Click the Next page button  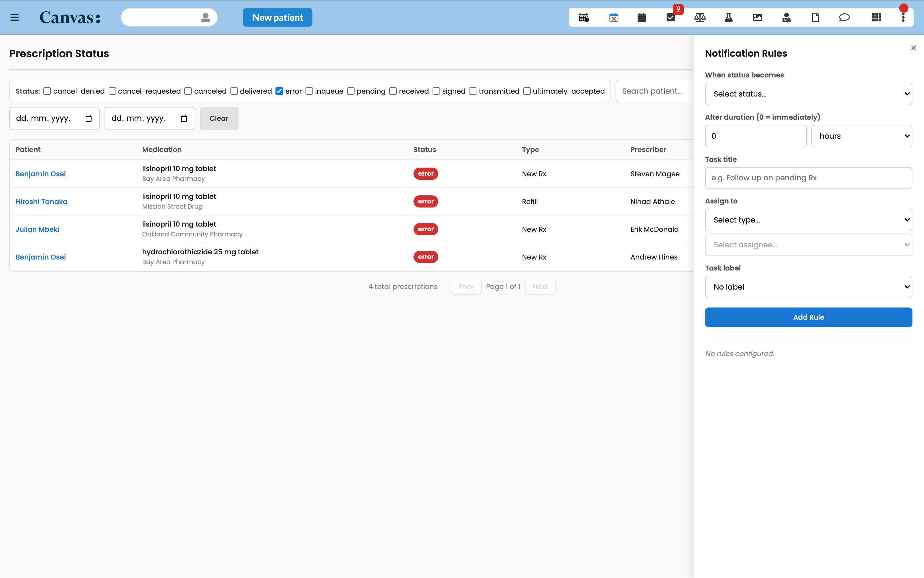pos(540,287)
